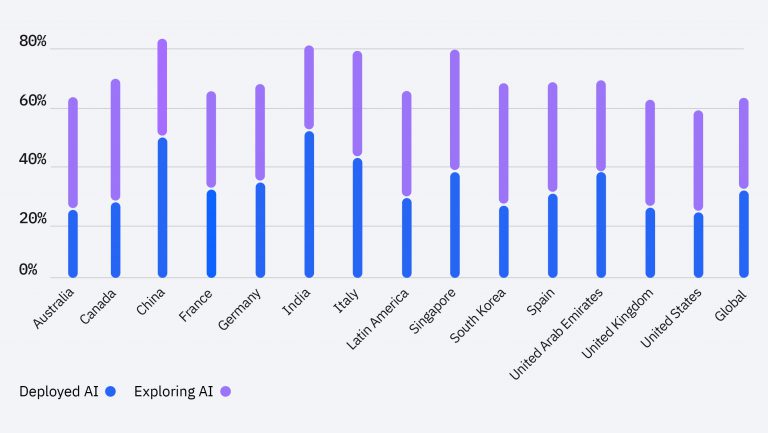Click the United Kingdom purple bar
Image resolution: width=768 pixels, height=433 pixels.
pos(650,153)
